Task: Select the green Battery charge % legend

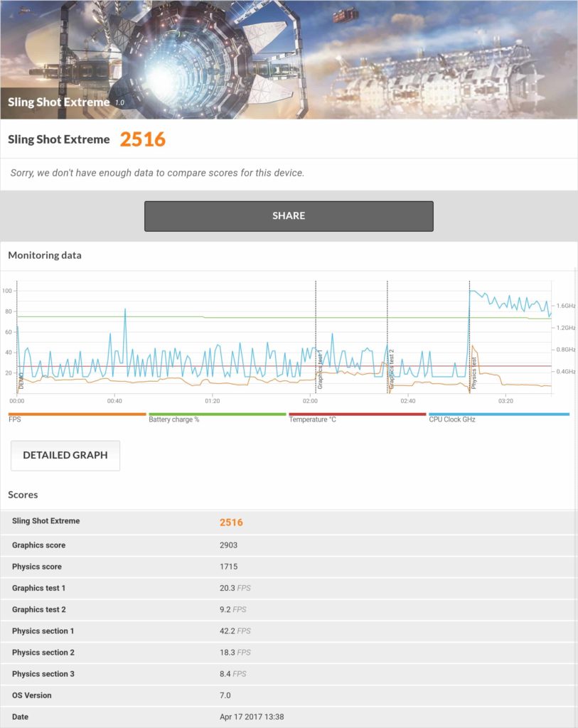Action: (217, 414)
